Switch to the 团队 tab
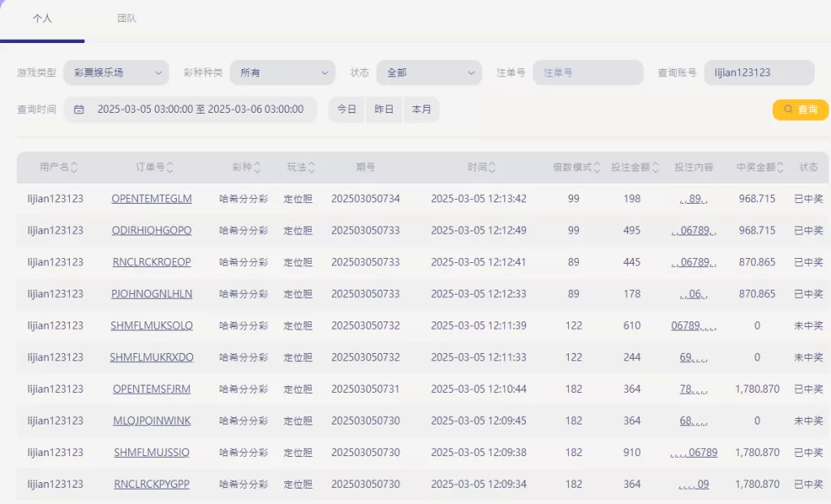 127,19
